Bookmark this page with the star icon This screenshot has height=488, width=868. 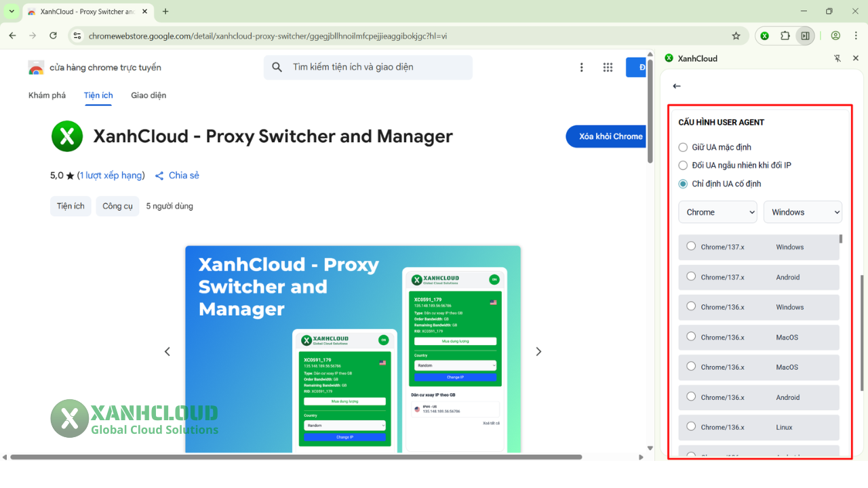(x=736, y=36)
